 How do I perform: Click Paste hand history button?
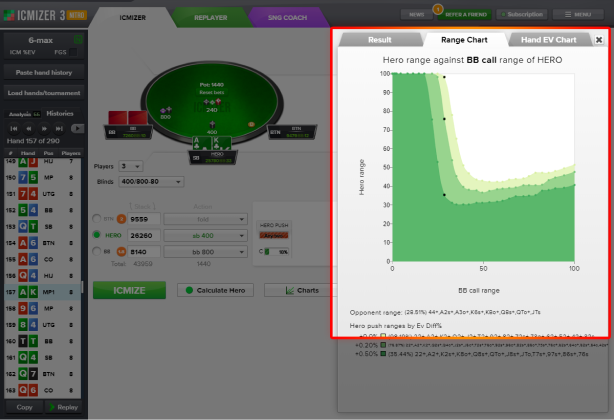pos(44,72)
